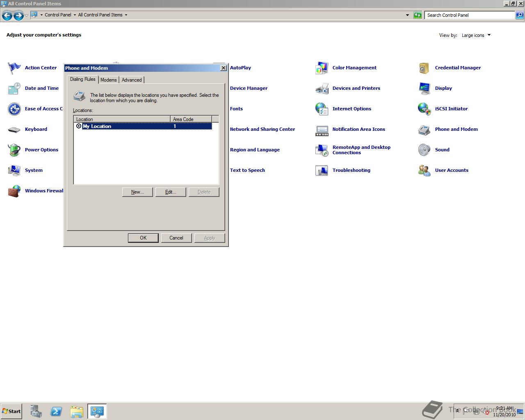This screenshot has width=525, height=420.
Task: Expand the Control Panel breadcrumb arrow
Action: coord(75,15)
